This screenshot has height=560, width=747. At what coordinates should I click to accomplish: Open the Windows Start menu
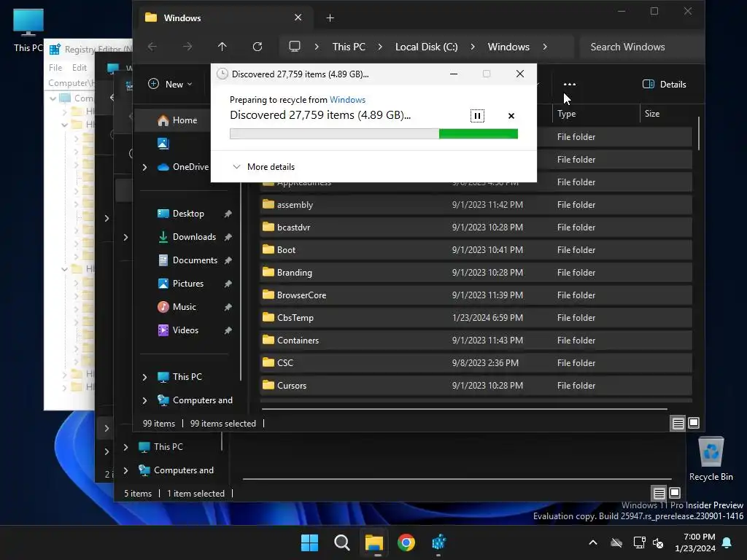coord(309,542)
